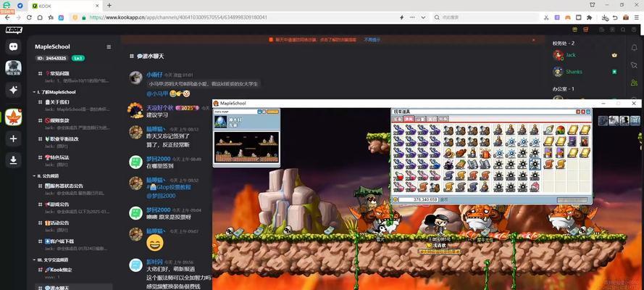Click the '不再提示' link in the banner

(x=372, y=40)
